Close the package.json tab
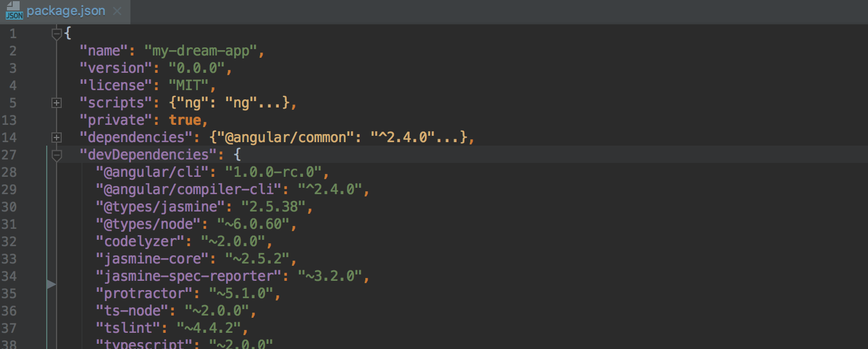 tap(118, 12)
